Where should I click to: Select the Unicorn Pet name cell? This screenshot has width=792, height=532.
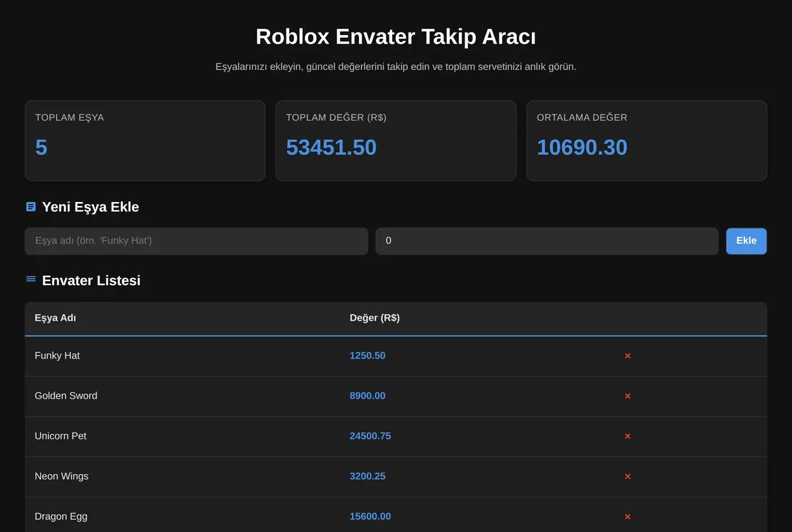[x=60, y=436]
